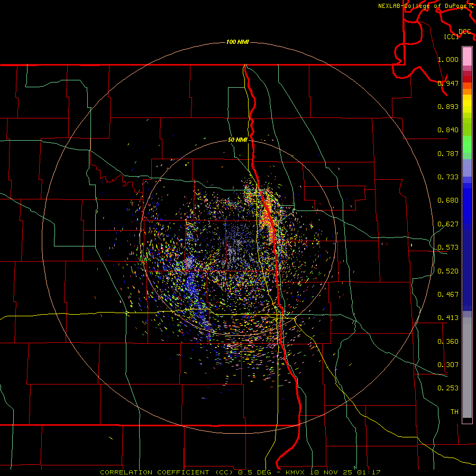Click the 1.000 color scale value
Screen dimensions: 476x476
pos(448,59)
